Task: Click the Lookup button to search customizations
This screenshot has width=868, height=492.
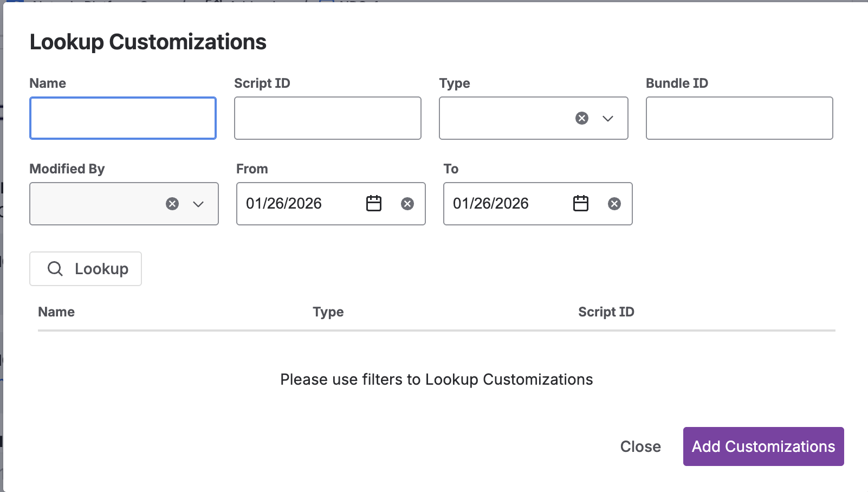Action: point(85,268)
